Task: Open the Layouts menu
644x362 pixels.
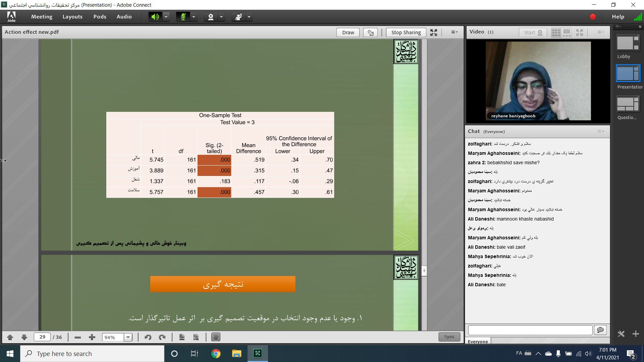Action: (x=72, y=17)
